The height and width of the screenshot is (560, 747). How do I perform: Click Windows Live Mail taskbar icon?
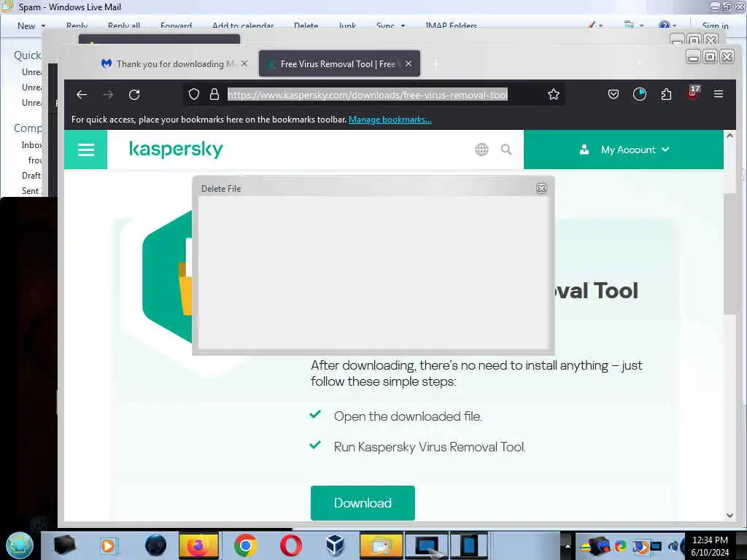[x=381, y=545]
